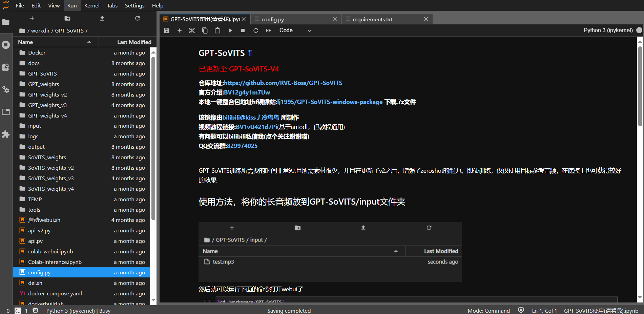This screenshot has width=644, height=314.
Task: Select the api_v2.py file
Action: [81, 231]
